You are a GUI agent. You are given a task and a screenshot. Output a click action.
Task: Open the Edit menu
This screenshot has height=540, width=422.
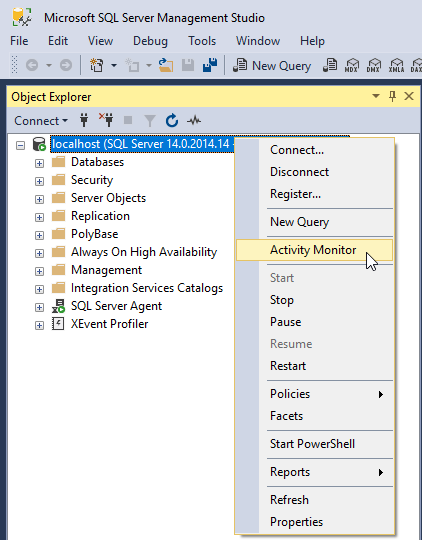(58, 41)
